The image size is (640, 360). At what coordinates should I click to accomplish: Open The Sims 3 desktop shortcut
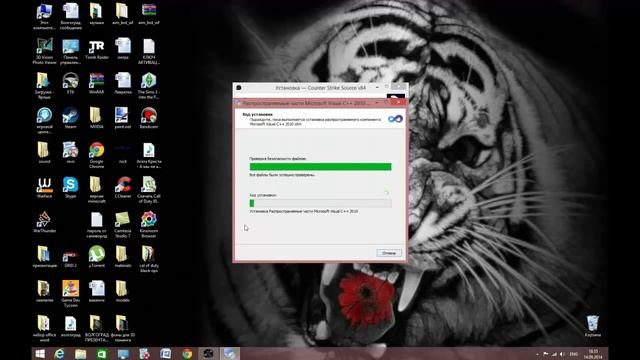[x=149, y=86]
